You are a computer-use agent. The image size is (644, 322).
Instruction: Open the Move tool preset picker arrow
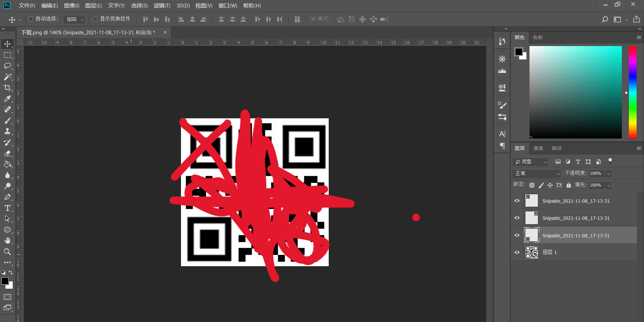tap(20, 20)
